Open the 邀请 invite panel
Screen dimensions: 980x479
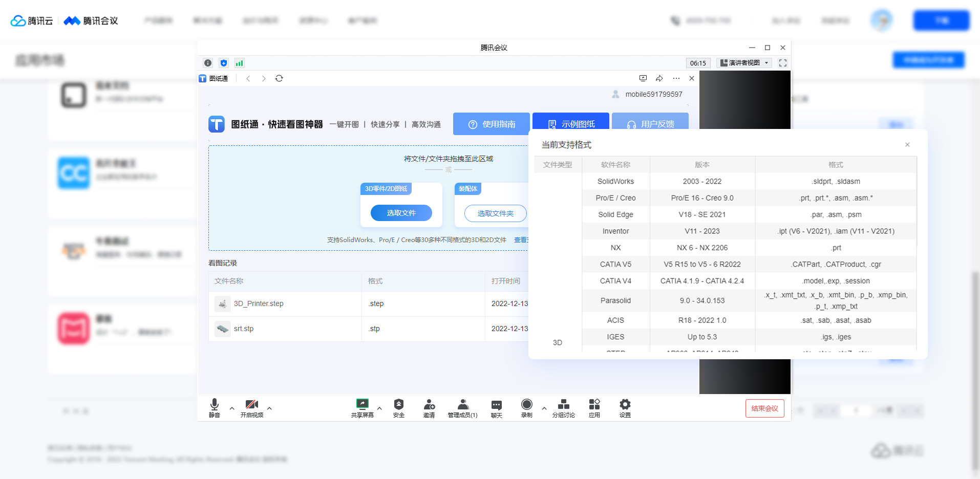click(429, 408)
